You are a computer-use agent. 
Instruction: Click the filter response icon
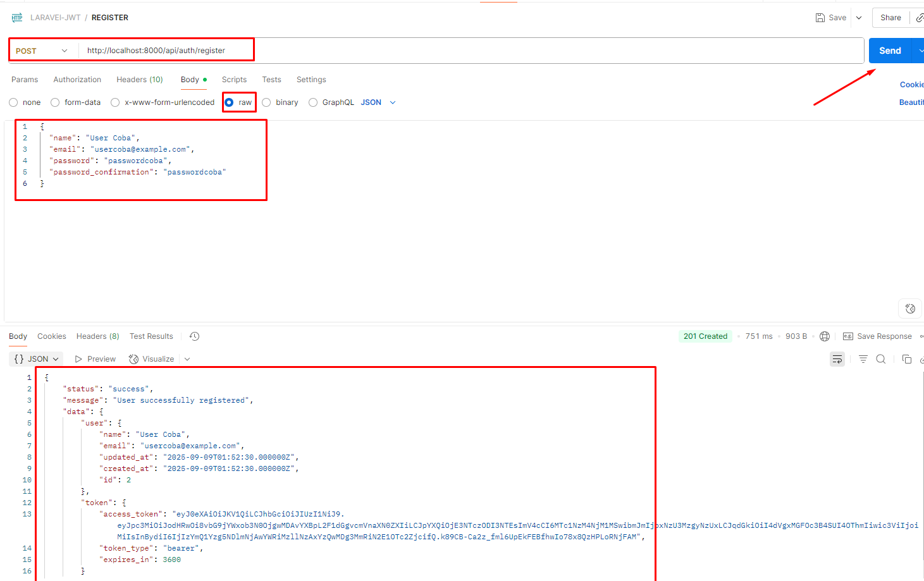[863, 359]
